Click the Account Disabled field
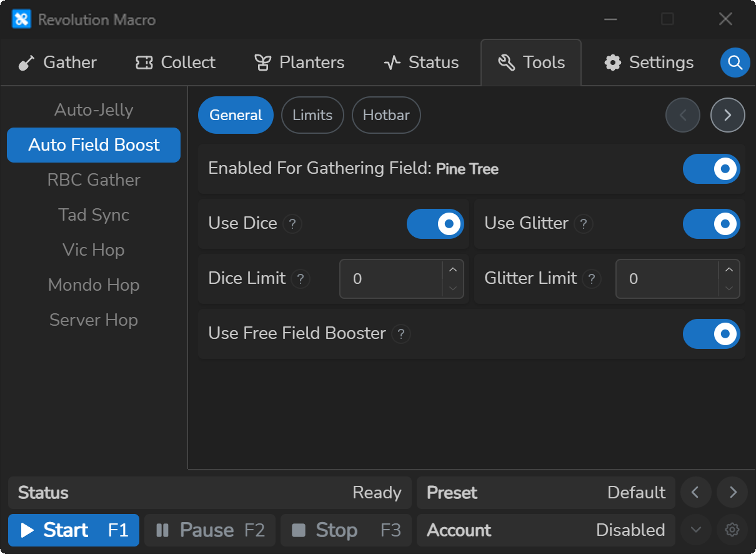 coord(546,530)
